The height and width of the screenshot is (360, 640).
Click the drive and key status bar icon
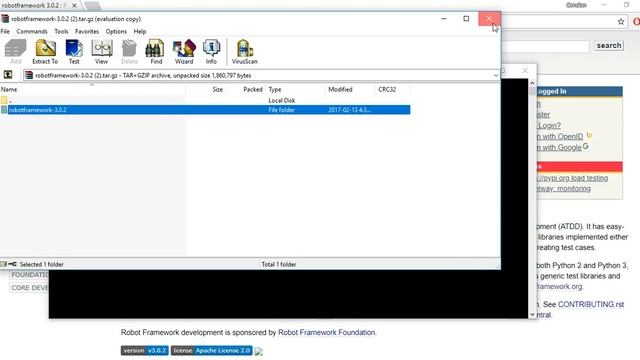[x=8, y=264]
